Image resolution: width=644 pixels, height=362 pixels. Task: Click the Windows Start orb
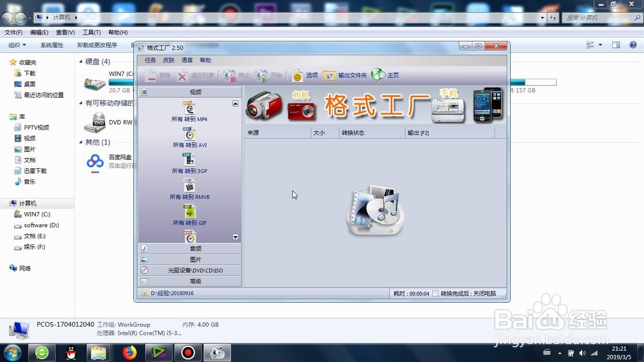pyautogui.click(x=12, y=352)
